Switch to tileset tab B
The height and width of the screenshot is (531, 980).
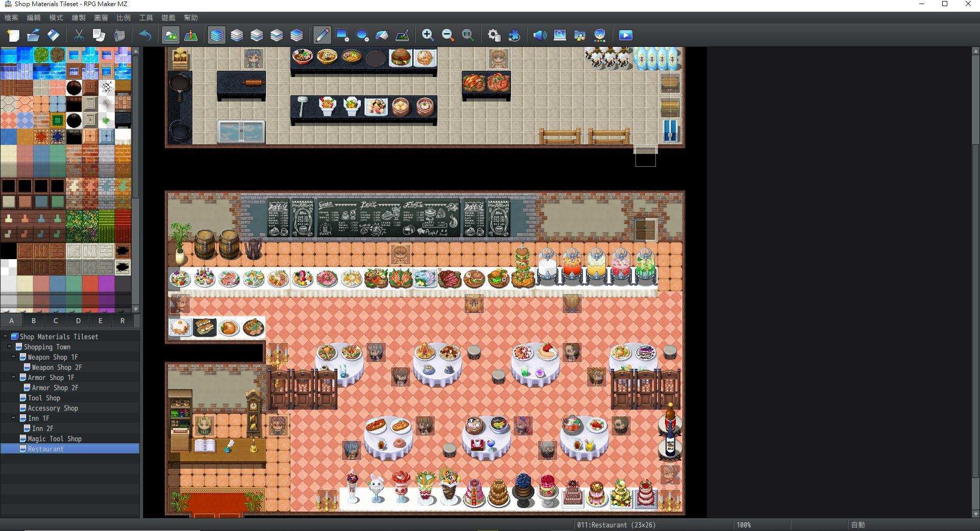point(34,321)
